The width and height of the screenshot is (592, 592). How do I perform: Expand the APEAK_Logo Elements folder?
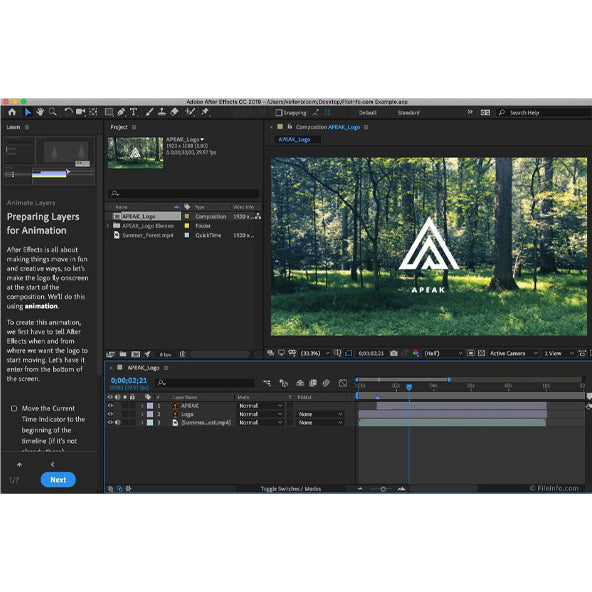point(108,226)
